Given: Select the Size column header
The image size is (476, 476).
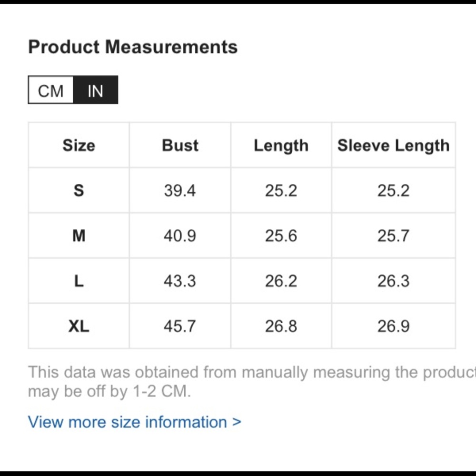Looking at the screenshot, I should (x=79, y=145).
